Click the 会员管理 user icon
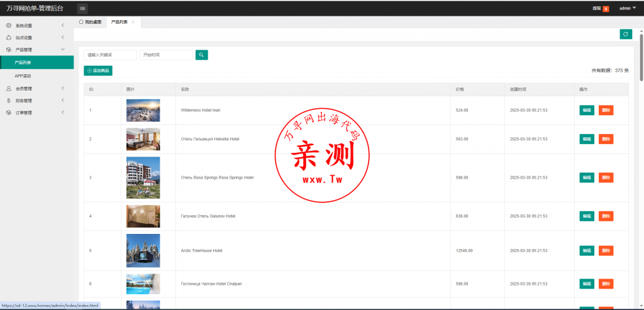644x310 pixels. [9, 89]
